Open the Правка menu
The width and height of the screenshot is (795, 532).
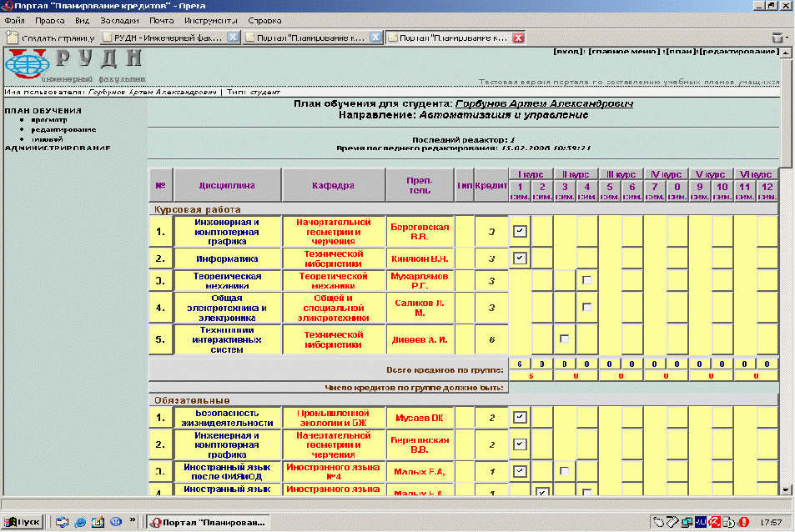click(x=50, y=21)
